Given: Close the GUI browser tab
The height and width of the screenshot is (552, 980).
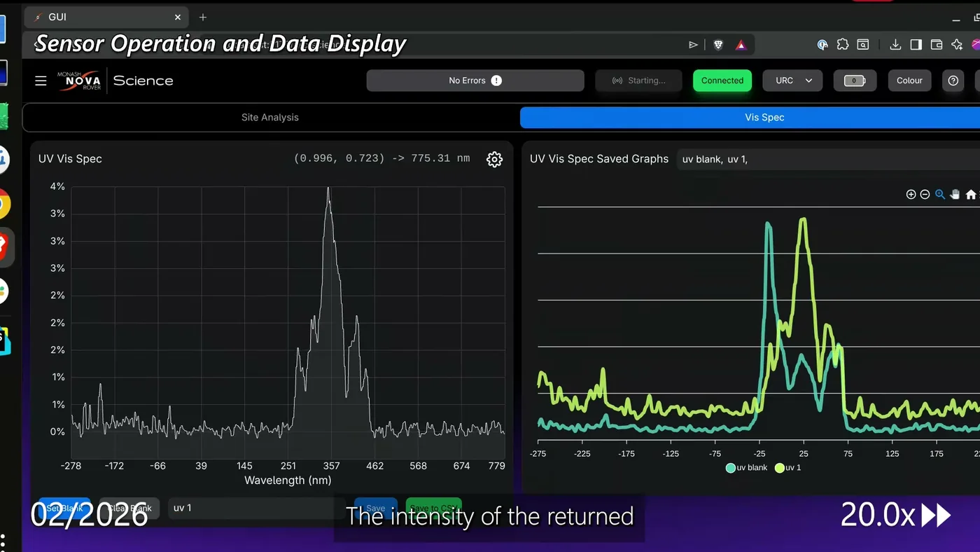Looking at the screenshot, I should pos(178,17).
